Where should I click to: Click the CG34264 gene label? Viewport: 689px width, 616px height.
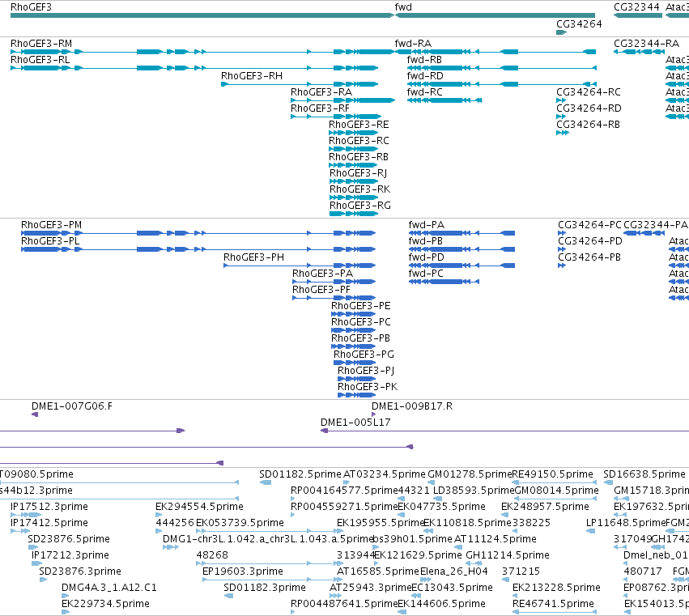[579, 24]
